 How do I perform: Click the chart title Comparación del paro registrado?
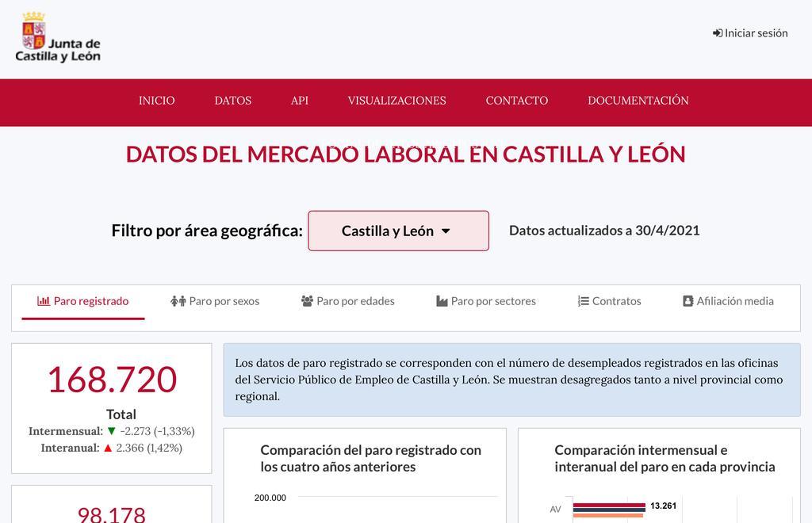click(x=371, y=458)
